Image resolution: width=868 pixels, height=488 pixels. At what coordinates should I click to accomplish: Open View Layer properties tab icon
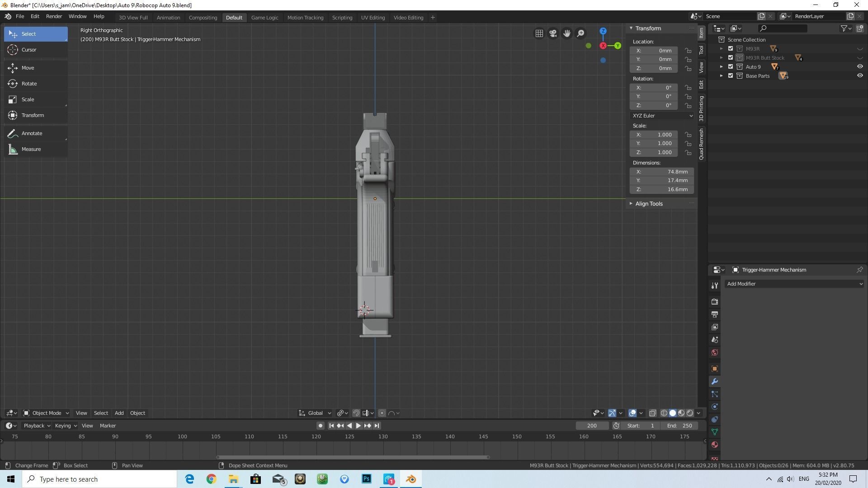715,327
